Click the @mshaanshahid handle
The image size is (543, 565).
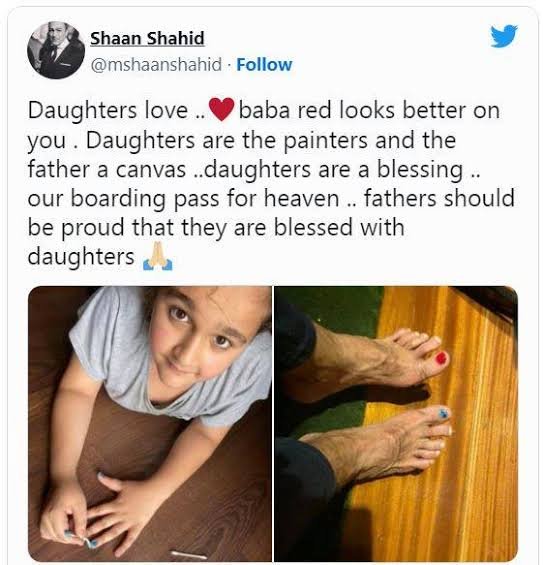tap(156, 65)
